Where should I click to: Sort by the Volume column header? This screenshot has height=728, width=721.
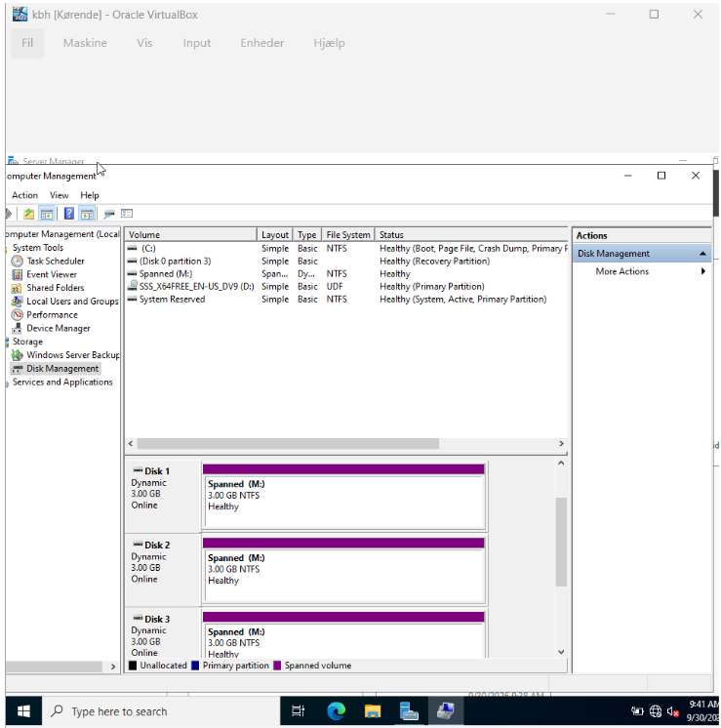191,235
